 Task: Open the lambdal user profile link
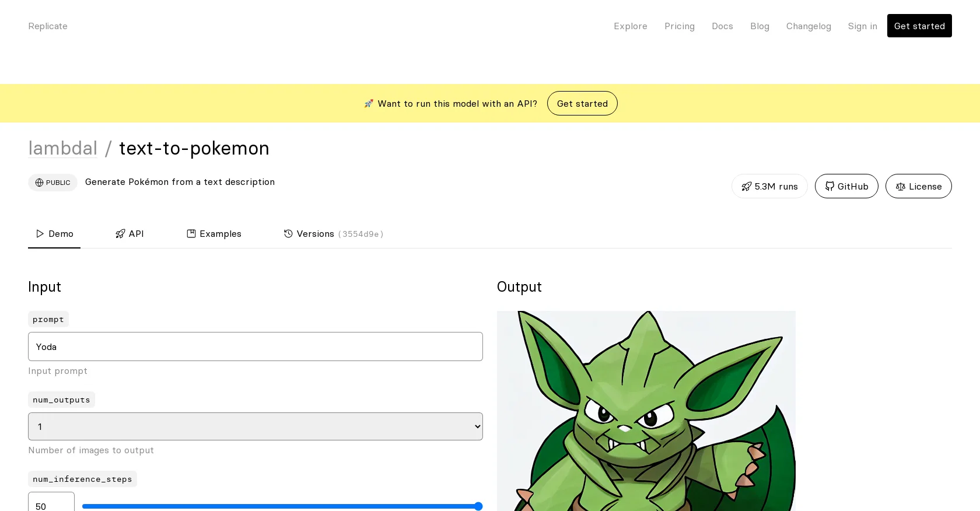click(62, 148)
